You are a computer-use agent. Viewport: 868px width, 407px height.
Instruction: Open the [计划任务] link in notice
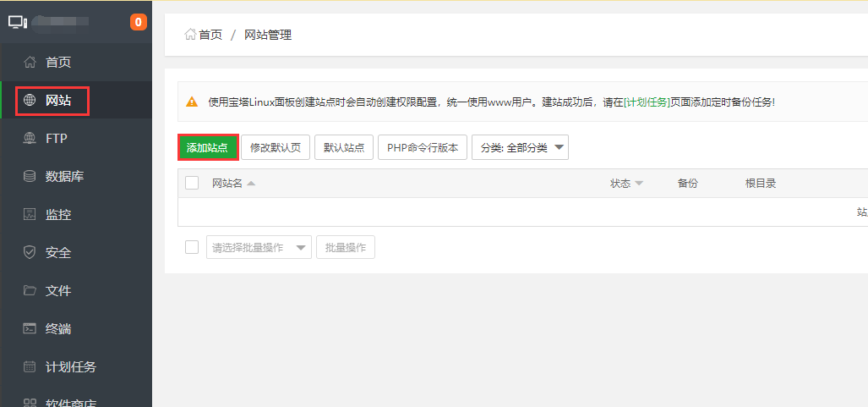(647, 102)
